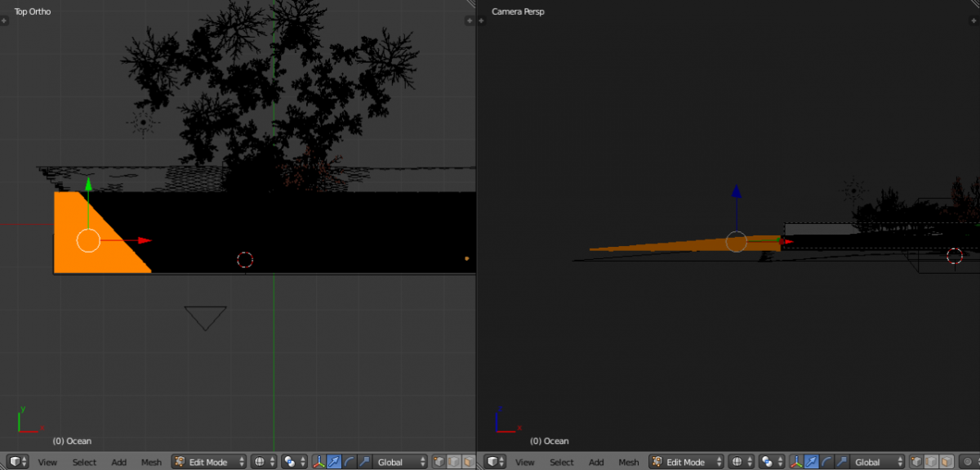Image resolution: width=980 pixels, height=470 pixels.
Task: Click the 'Camera Persp' view label
Action: (x=519, y=11)
